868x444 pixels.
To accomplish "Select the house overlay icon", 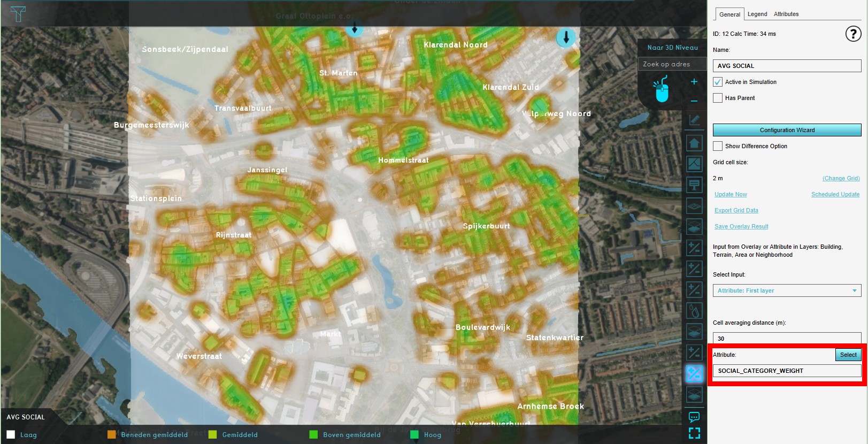I will [x=694, y=143].
